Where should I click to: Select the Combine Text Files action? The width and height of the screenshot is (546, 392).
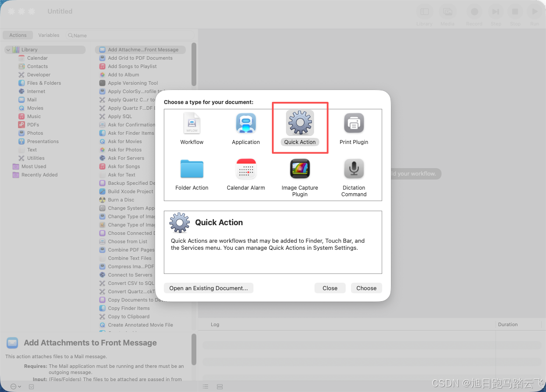pyautogui.click(x=130, y=258)
